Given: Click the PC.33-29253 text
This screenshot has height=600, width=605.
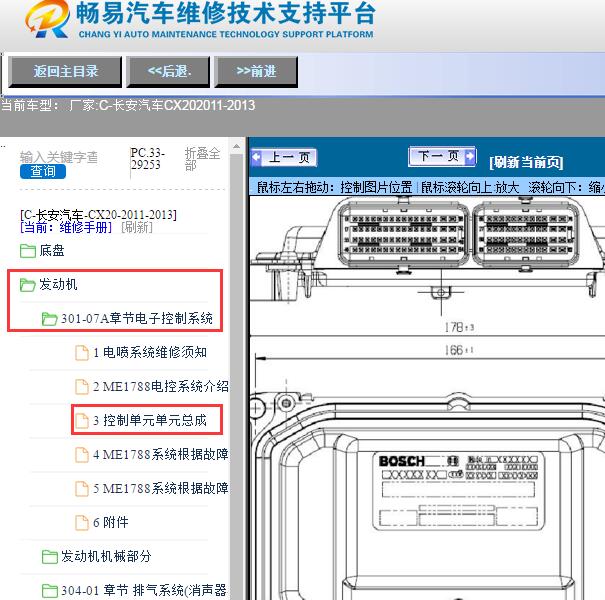Looking at the screenshot, I should pyautogui.click(x=147, y=159).
